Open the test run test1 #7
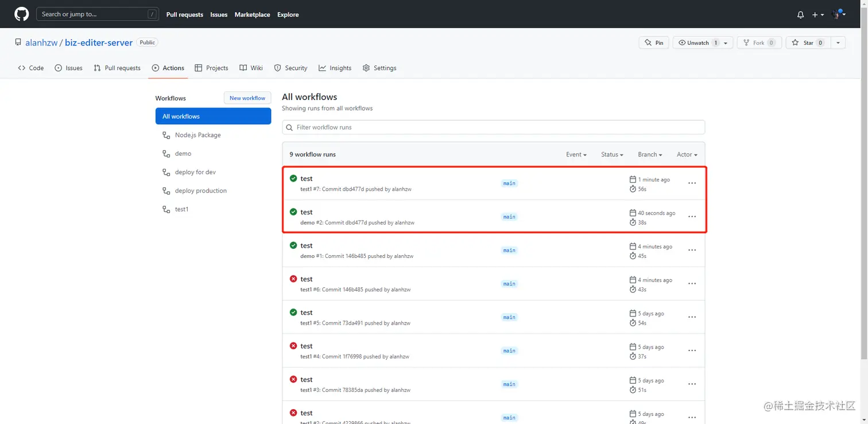 307,179
